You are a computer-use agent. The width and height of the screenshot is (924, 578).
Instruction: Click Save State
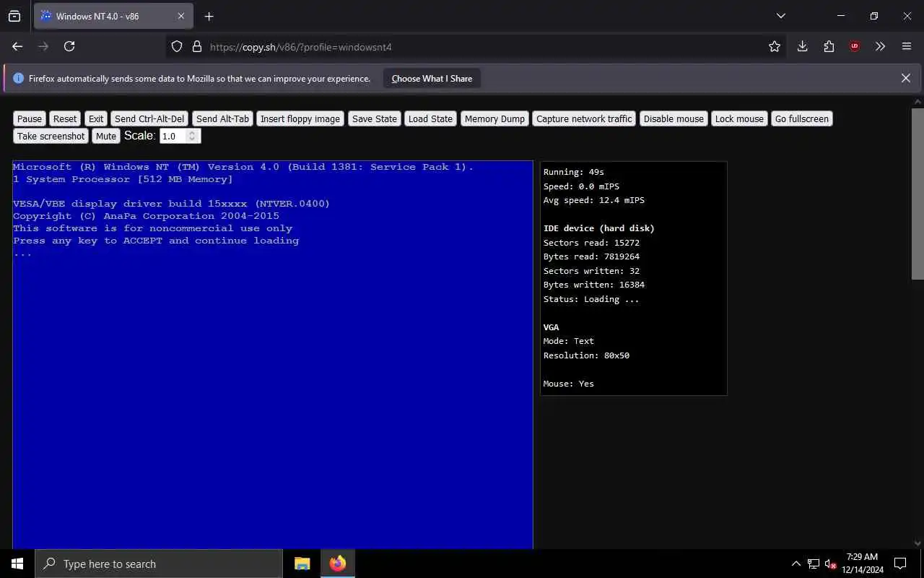(375, 118)
